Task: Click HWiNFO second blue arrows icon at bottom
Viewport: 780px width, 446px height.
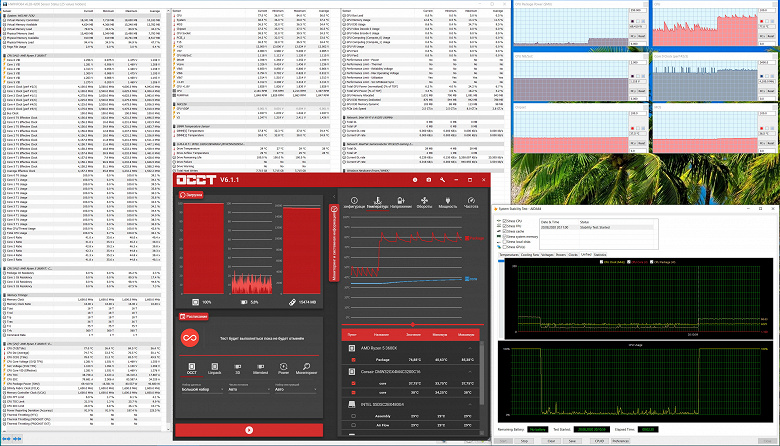Action: 17,439
